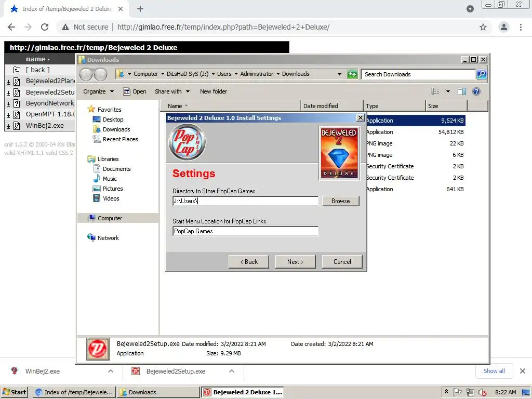Click the BeyondNetwork link on webpage
The height and width of the screenshot is (399, 532).
(50, 103)
